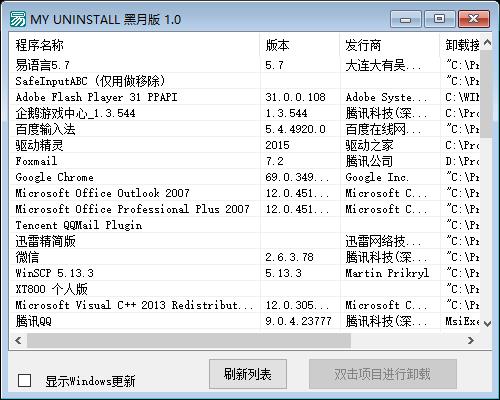
Task: Click the 刷新列表 button
Action: 248,374
